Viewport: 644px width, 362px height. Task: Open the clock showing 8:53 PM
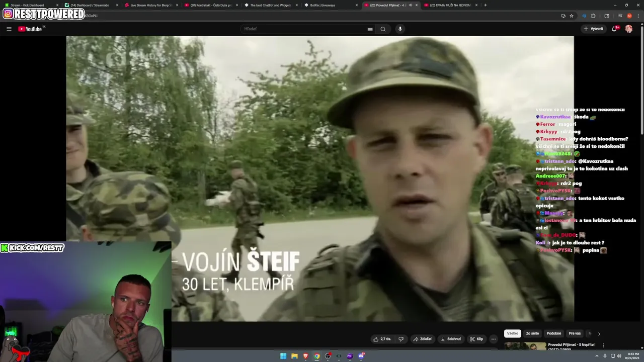click(x=633, y=356)
